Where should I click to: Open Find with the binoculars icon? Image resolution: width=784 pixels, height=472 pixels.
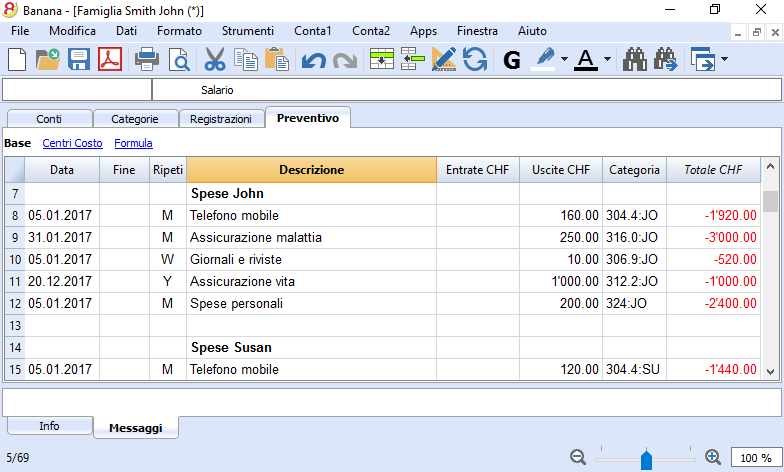[634, 60]
